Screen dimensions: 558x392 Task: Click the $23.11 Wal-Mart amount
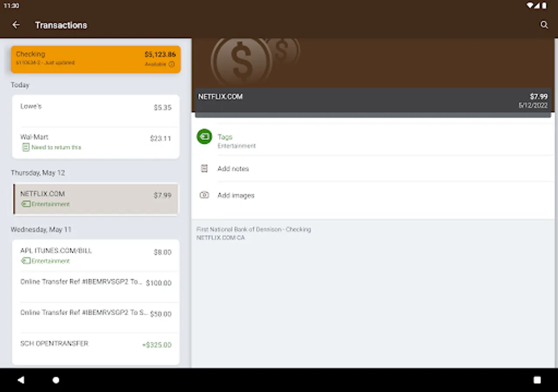(160, 139)
